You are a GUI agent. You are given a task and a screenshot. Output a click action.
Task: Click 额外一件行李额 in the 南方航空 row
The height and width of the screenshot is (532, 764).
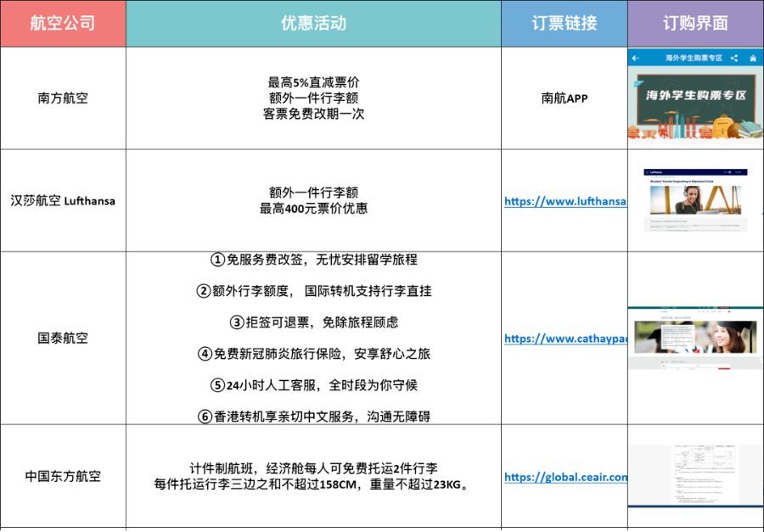click(x=313, y=98)
